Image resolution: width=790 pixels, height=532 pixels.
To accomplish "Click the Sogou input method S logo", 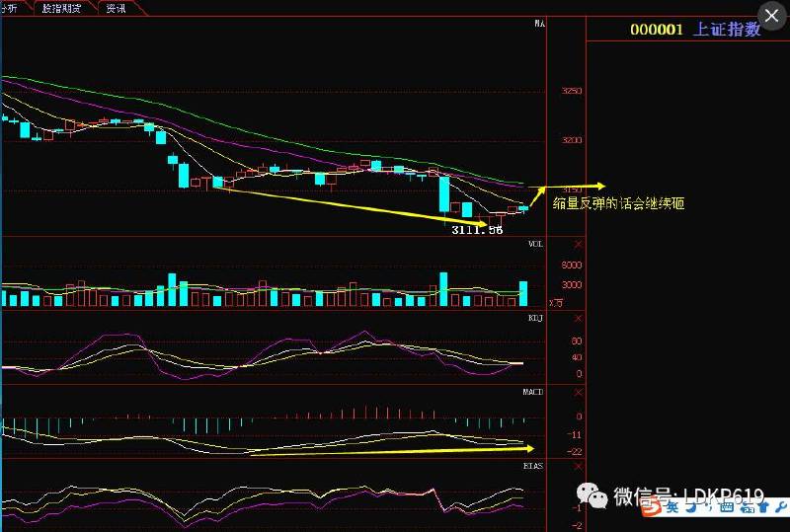I will [652, 507].
